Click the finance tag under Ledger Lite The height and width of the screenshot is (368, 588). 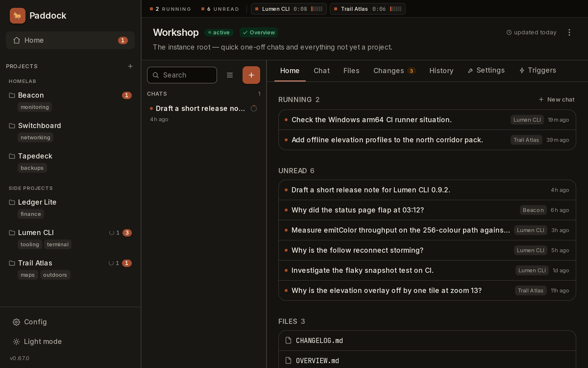pos(31,214)
